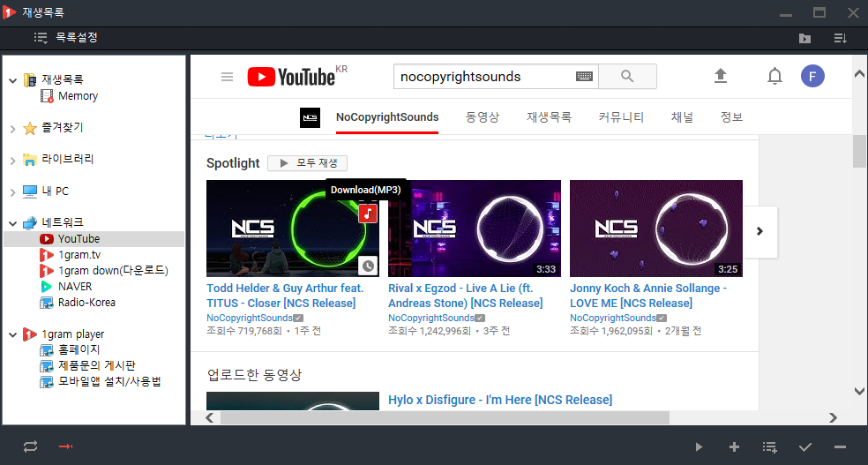The height and width of the screenshot is (465, 868).
Task: Click the sort list icon in top toolbar
Action: (x=841, y=38)
